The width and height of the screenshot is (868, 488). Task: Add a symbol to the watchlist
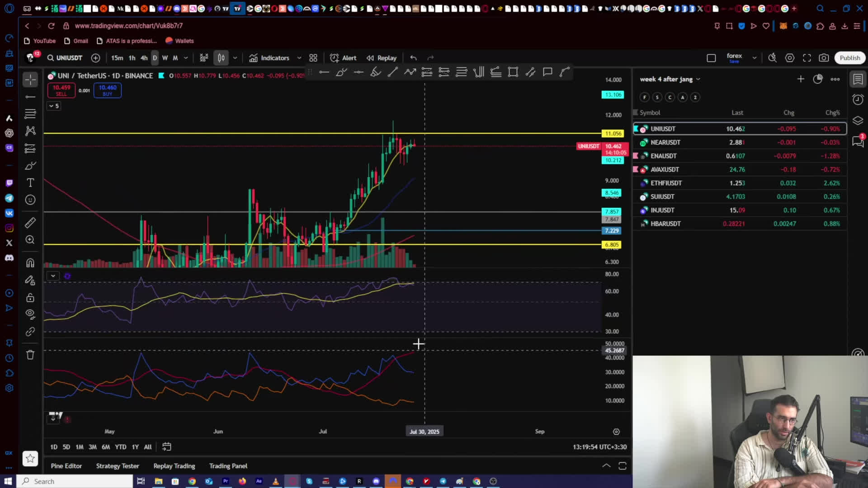point(801,79)
